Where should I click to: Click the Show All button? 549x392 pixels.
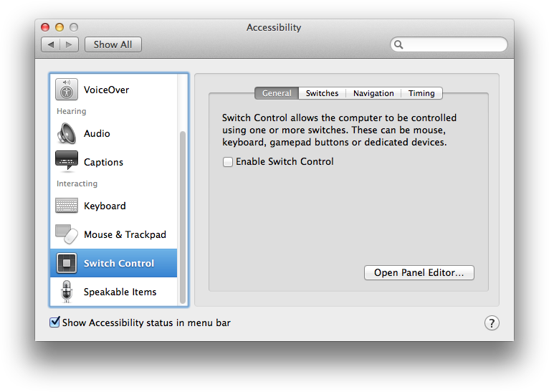click(113, 44)
